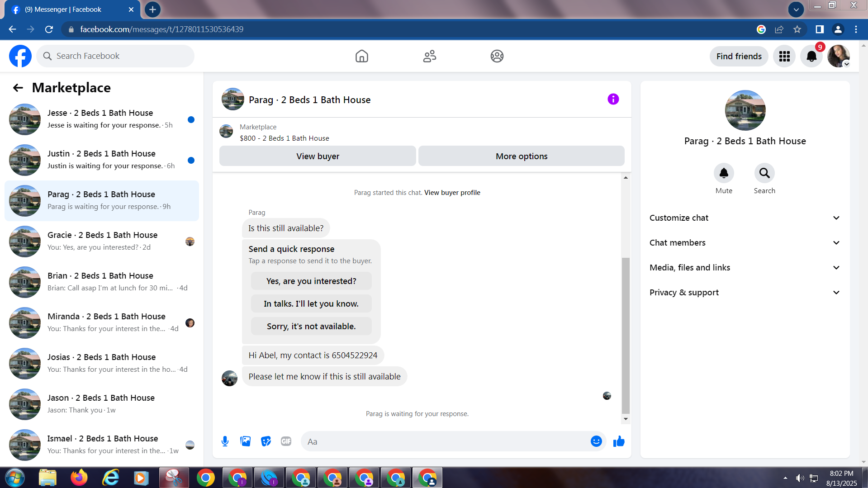The height and width of the screenshot is (488, 868).
Task: Open Jesse conversation in Marketplace list
Action: click(x=102, y=119)
